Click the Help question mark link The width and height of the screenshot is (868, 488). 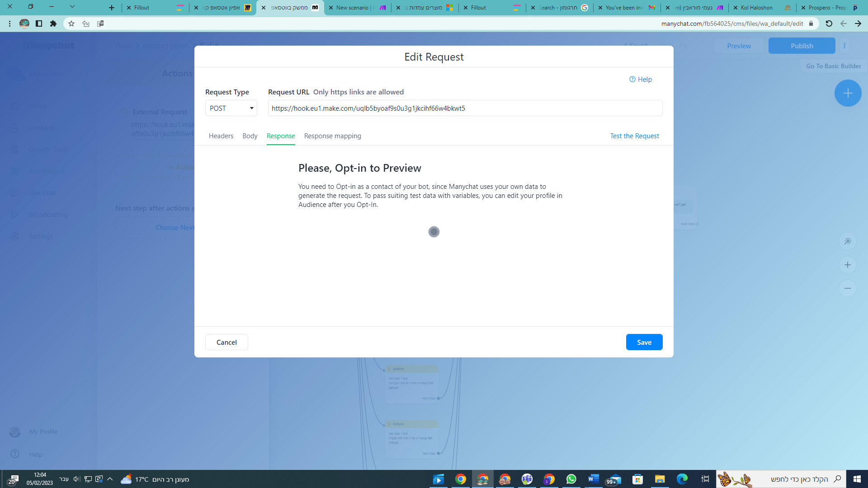[x=641, y=80]
